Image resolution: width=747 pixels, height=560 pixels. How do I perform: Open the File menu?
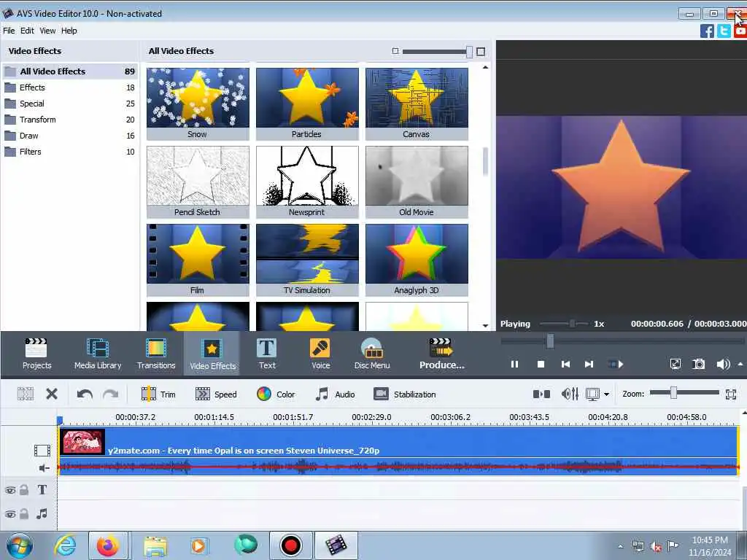pyautogui.click(x=9, y=31)
